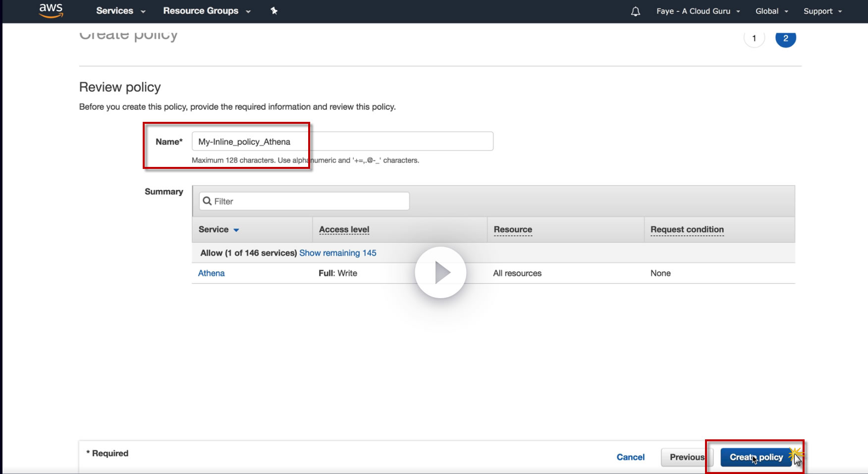868x474 pixels.
Task: Sort by Service column arrow
Action: [x=236, y=230]
